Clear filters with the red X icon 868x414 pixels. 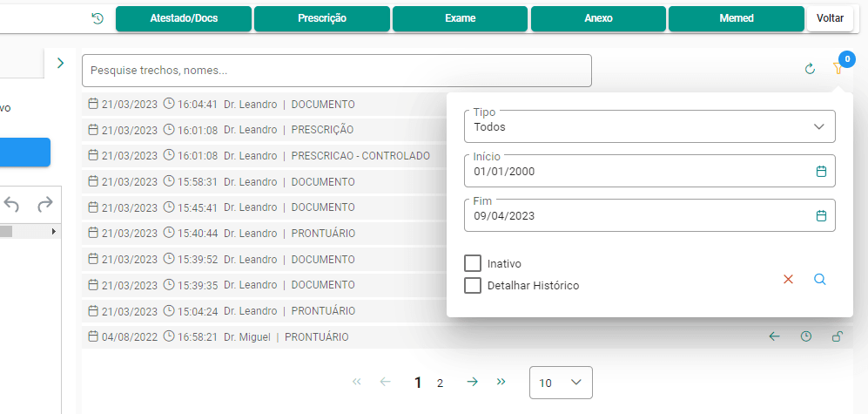click(x=788, y=279)
